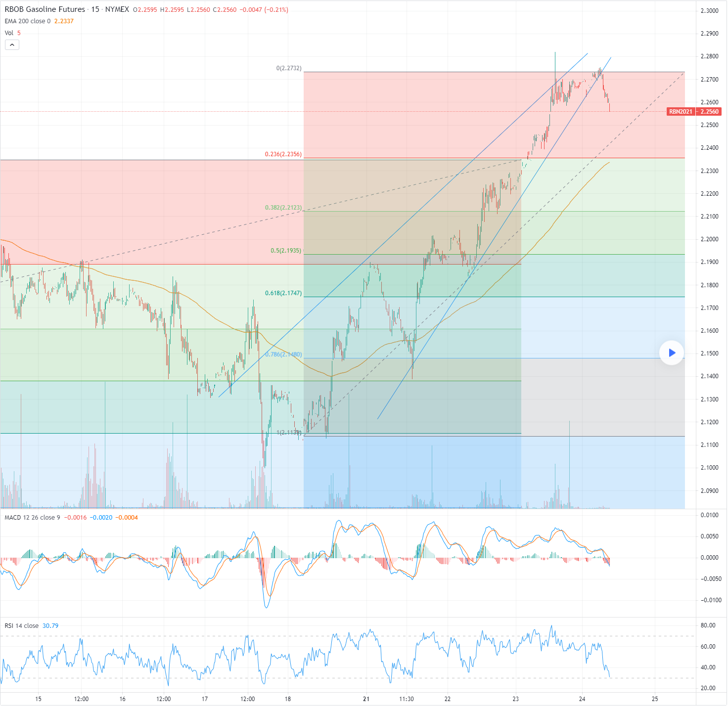The width and height of the screenshot is (728, 707).
Task: Select the 0.618(2.1747) Fibonacci label
Action: click(x=283, y=293)
